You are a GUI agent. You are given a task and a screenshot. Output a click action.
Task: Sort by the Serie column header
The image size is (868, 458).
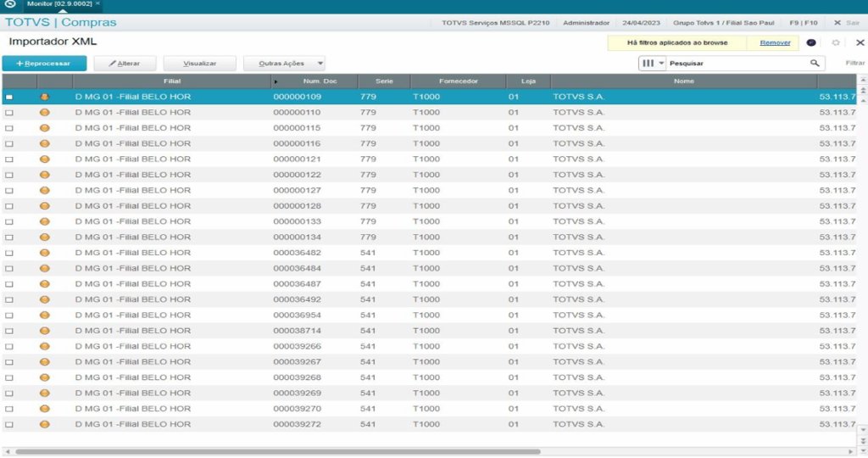coord(384,81)
